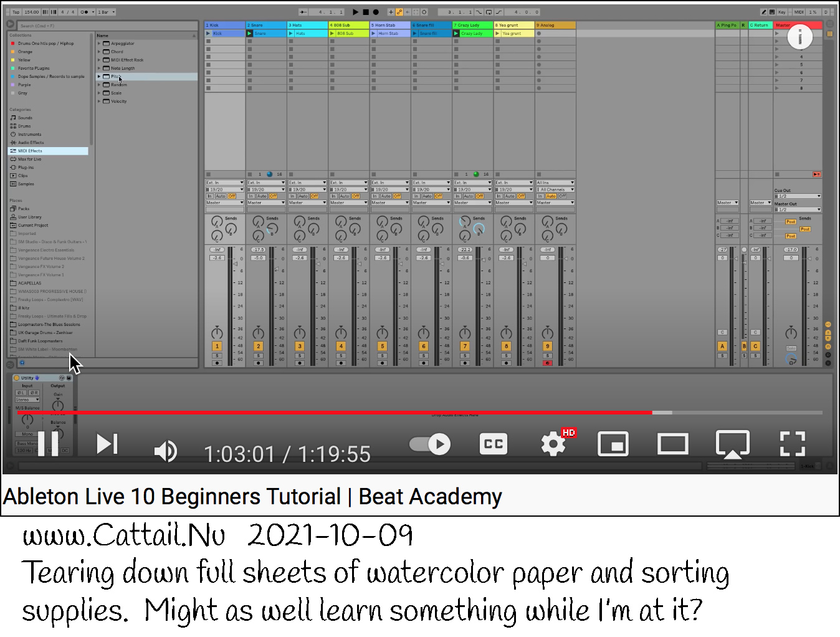Screen dimensions: 840x637
Task: Toggle track 1 activator button
Action: pyautogui.click(x=217, y=346)
